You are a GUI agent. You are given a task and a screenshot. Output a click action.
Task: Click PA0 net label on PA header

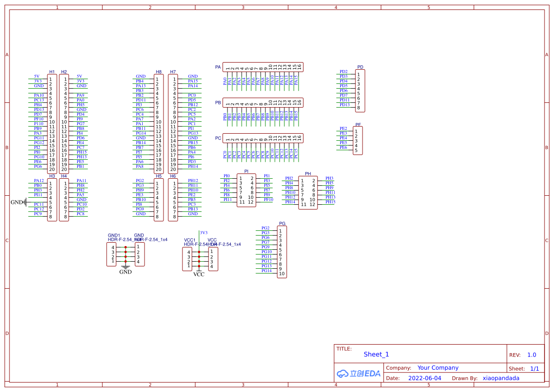(x=225, y=82)
